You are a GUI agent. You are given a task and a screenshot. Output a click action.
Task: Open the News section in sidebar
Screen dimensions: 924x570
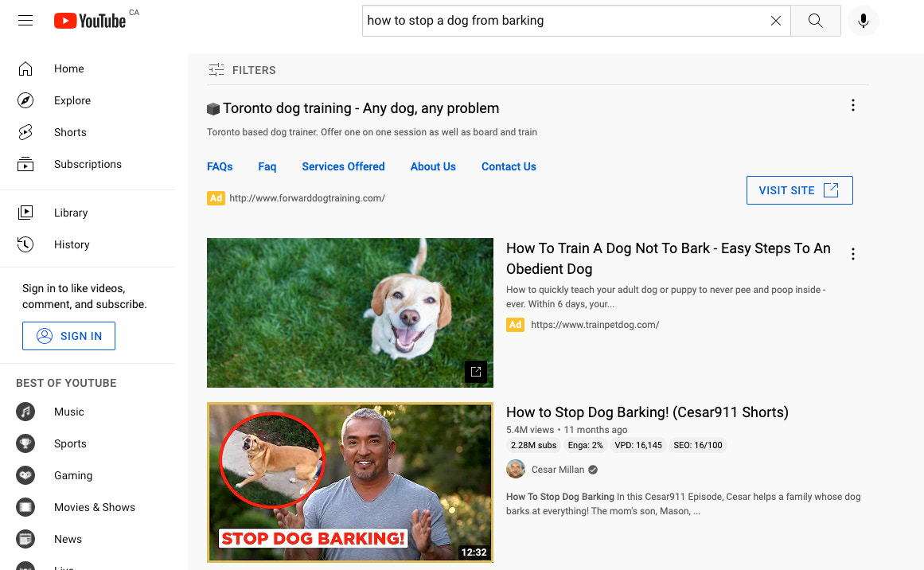click(68, 539)
